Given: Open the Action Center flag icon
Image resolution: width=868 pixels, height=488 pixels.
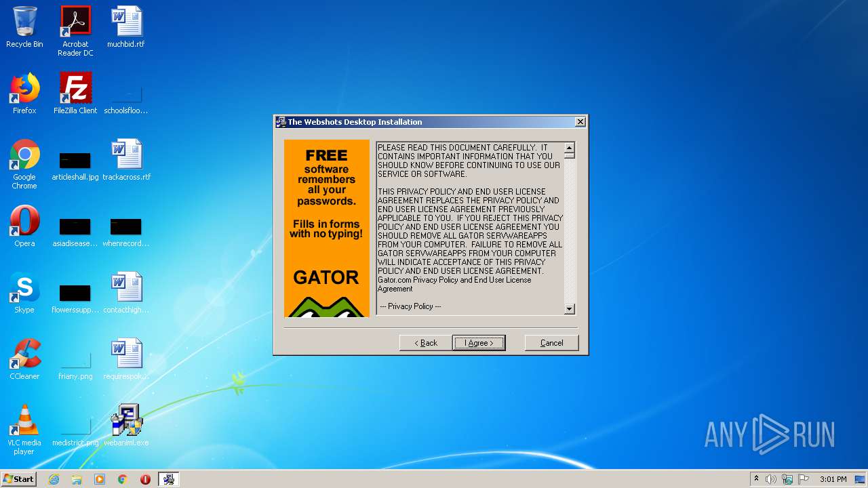Looking at the screenshot, I should click(804, 479).
